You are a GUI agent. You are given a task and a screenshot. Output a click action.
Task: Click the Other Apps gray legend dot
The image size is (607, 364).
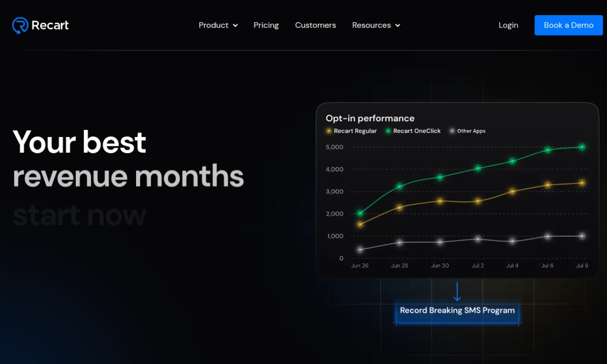click(452, 131)
